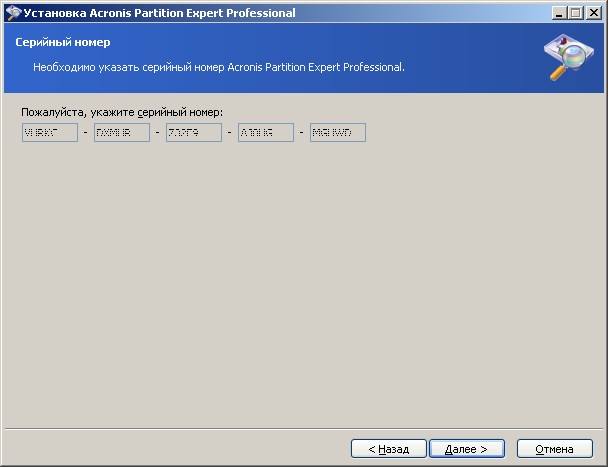Select the third serial number field
The width and height of the screenshot is (608, 467).
194,132
